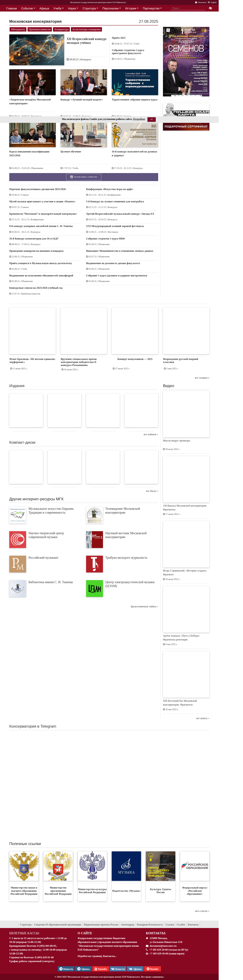The height and width of the screenshot is (980, 243).
Task: Open Афиша in the navigation bar
Action: point(44,8)
